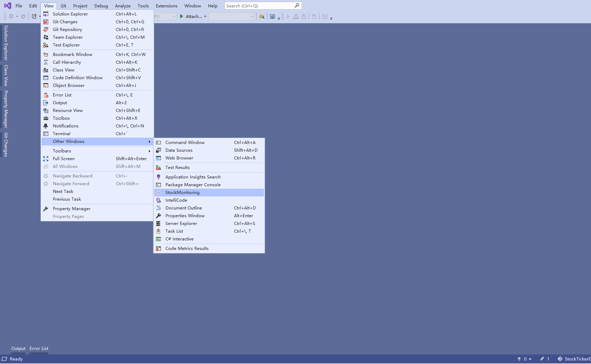Click the Search (Ctrl+Q) box

point(260,6)
